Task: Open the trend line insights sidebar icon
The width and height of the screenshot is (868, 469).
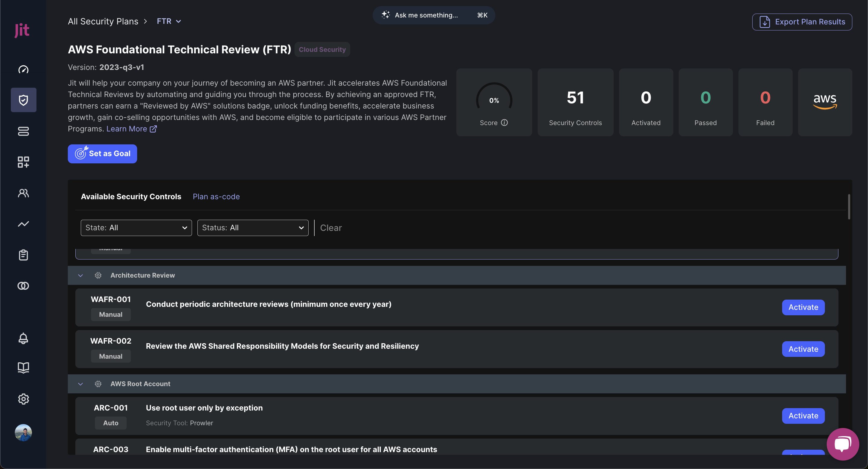Action: (x=23, y=224)
